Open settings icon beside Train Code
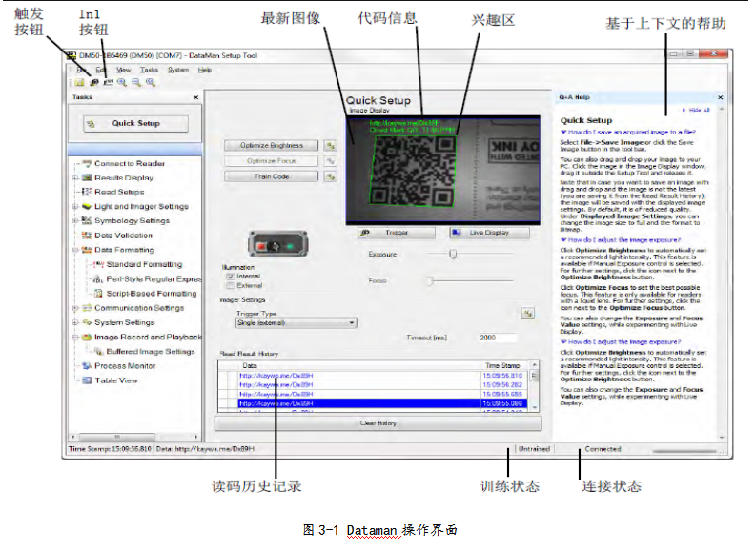Image resolution: width=756 pixels, height=555 pixels. pos(330,176)
